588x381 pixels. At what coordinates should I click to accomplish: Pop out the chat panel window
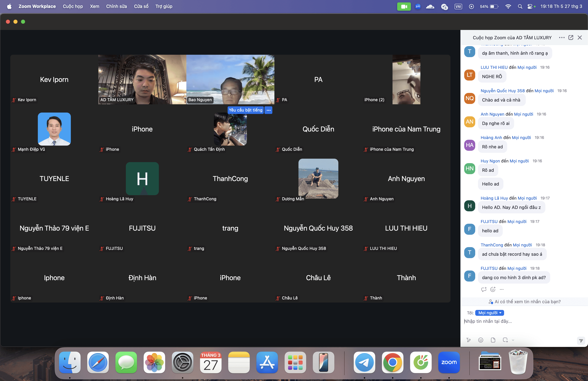(571, 38)
